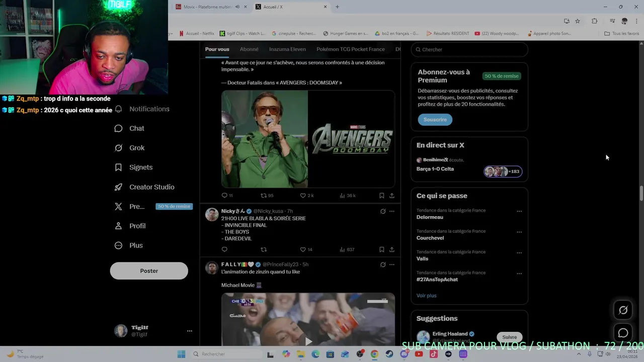Open the Notifications bell in X sidebar
Viewport: 644px width, 362px height.
click(x=118, y=109)
